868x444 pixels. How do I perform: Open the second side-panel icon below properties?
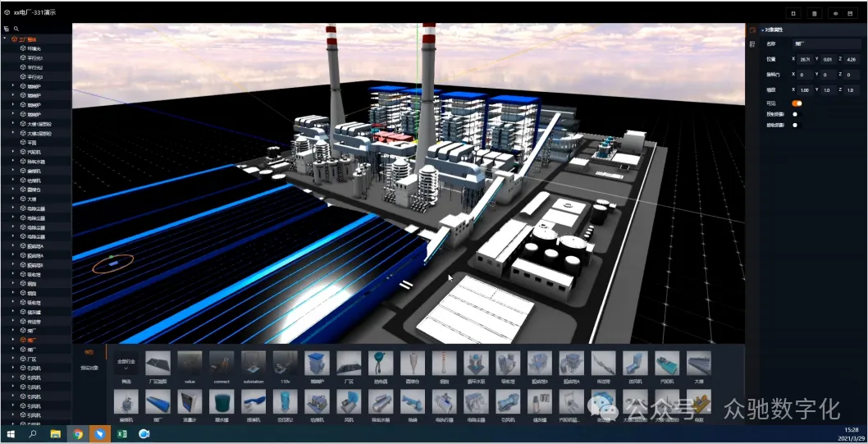[752, 45]
